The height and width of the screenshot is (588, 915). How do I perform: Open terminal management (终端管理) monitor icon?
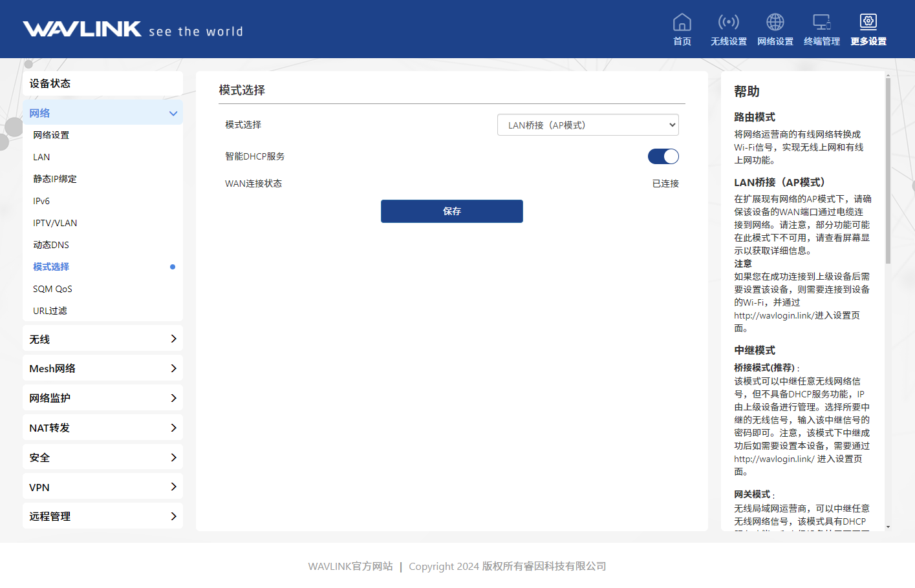[821, 23]
